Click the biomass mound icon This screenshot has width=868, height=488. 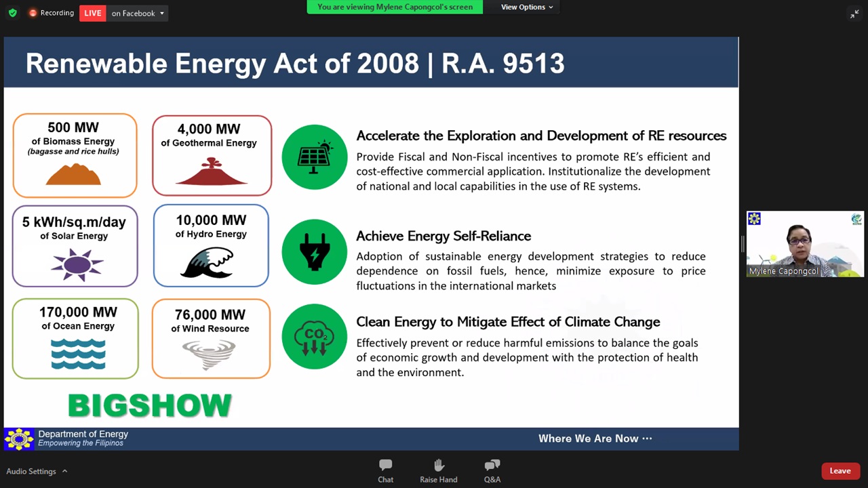pyautogui.click(x=73, y=174)
